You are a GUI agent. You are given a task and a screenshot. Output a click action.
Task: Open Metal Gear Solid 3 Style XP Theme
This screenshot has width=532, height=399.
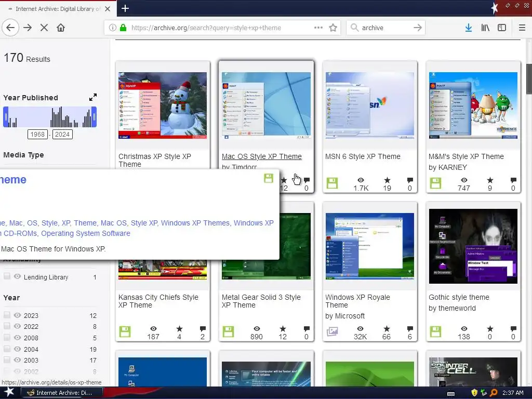click(x=261, y=301)
